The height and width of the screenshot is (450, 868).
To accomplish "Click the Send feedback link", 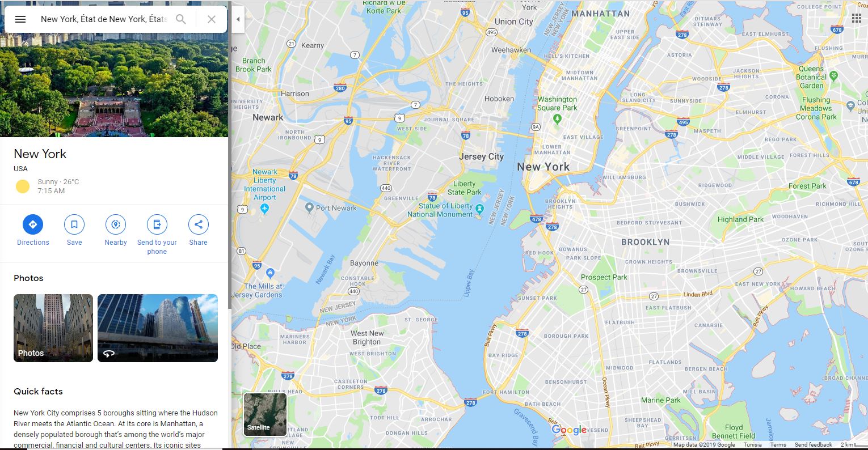I will tap(813, 445).
